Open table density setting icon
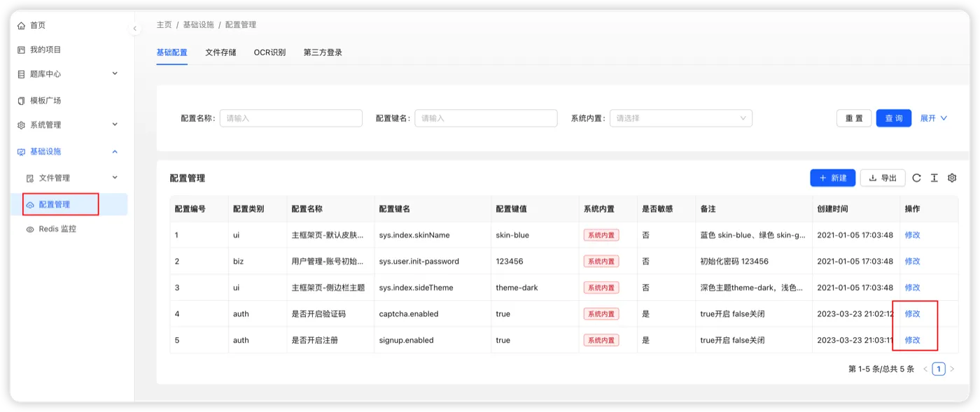The width and height of the screenshot is (980, 412). (x=934, y=178)
